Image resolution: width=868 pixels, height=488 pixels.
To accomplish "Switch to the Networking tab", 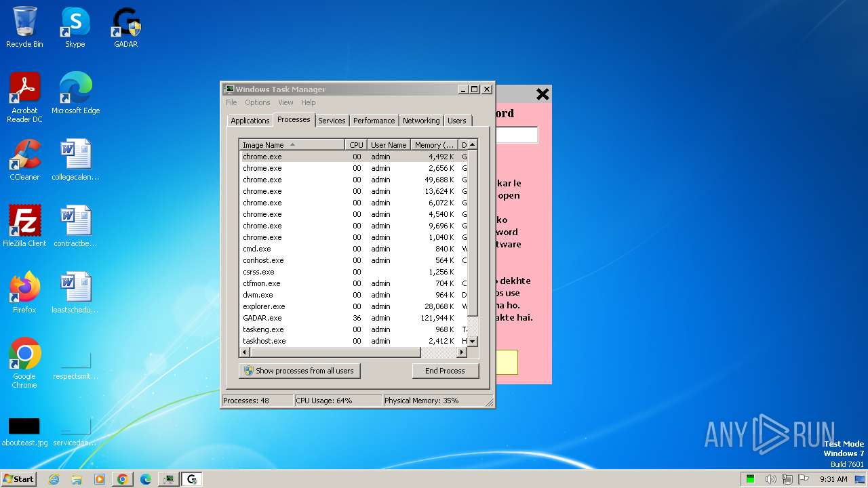I will pyautogui.click(x=421, y=121).
